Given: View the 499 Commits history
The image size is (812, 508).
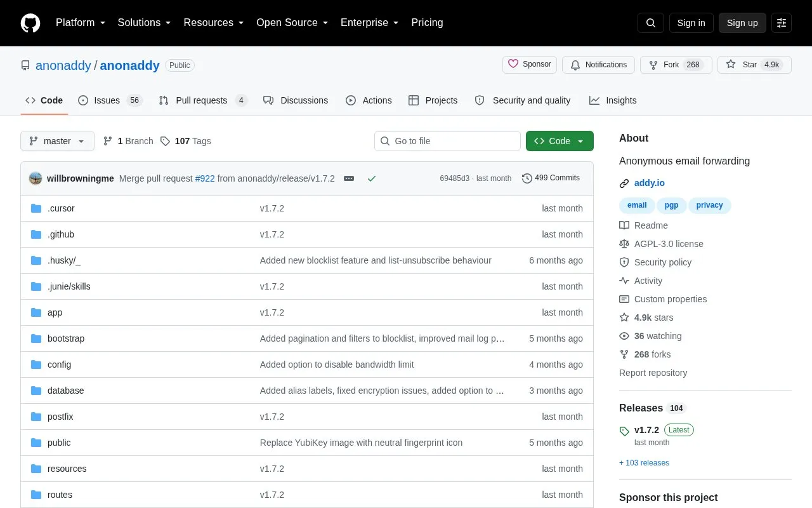Looking at the screenshot, I should pyautogui.click(x=551, y=178).
